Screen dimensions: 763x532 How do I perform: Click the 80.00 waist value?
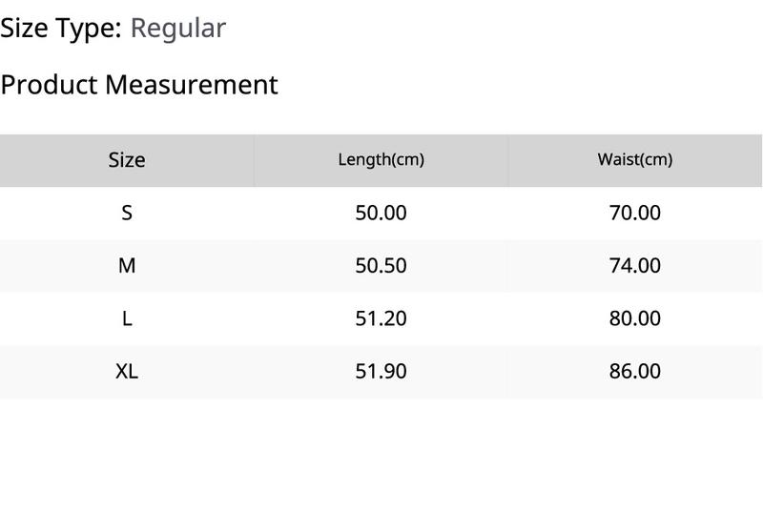[x=635, y=319]
